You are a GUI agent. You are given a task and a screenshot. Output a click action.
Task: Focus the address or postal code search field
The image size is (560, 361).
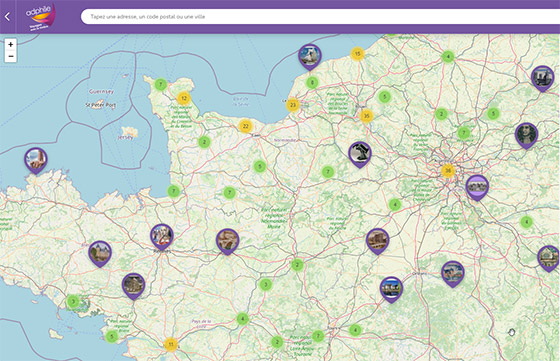click(320, 16)
